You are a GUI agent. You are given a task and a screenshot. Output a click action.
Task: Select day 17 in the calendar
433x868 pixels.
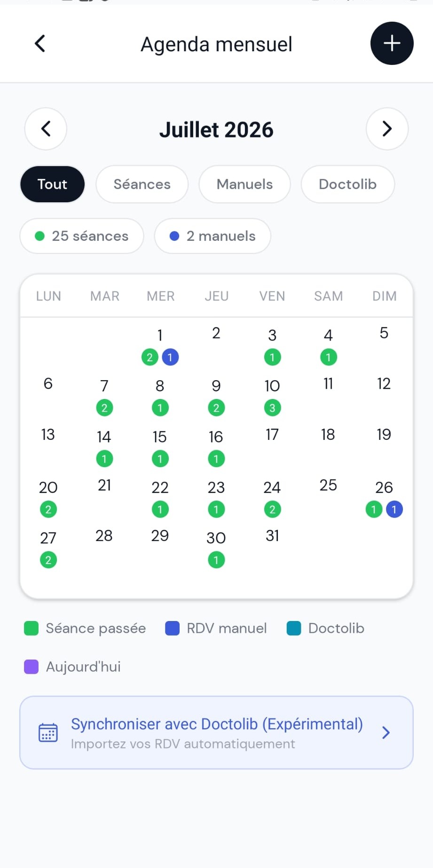tap(272, 434)
